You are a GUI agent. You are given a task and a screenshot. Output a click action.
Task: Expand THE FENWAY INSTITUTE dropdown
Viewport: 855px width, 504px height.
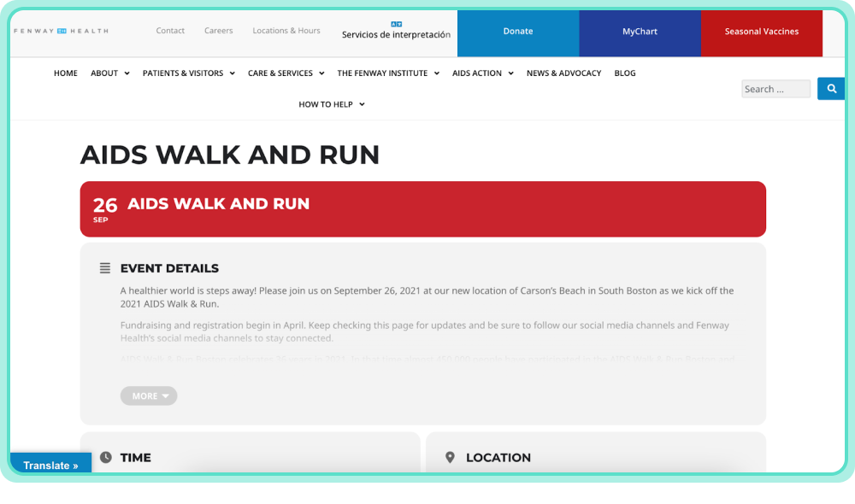[388, 73]
